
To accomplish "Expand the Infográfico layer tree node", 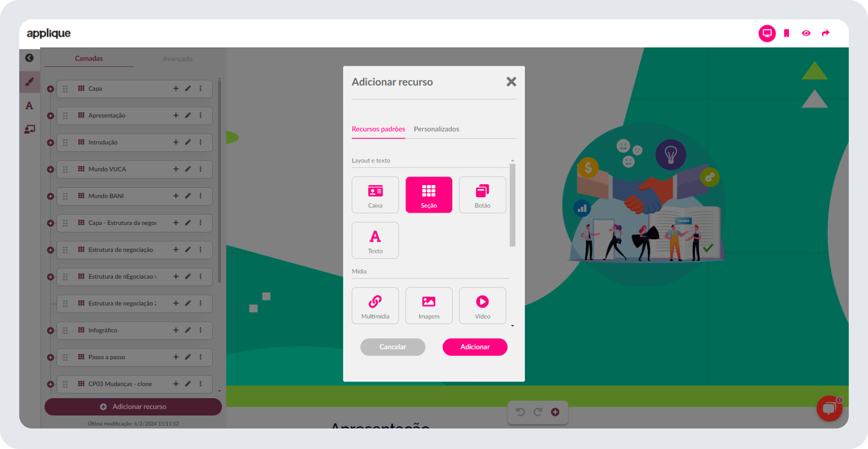I will tap(50, 331).
